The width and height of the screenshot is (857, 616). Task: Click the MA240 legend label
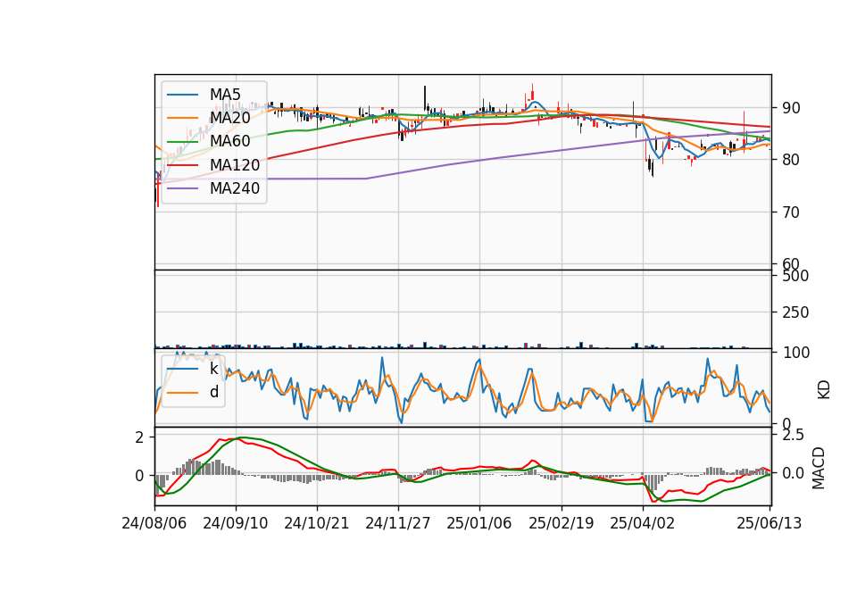click(235, 188)
